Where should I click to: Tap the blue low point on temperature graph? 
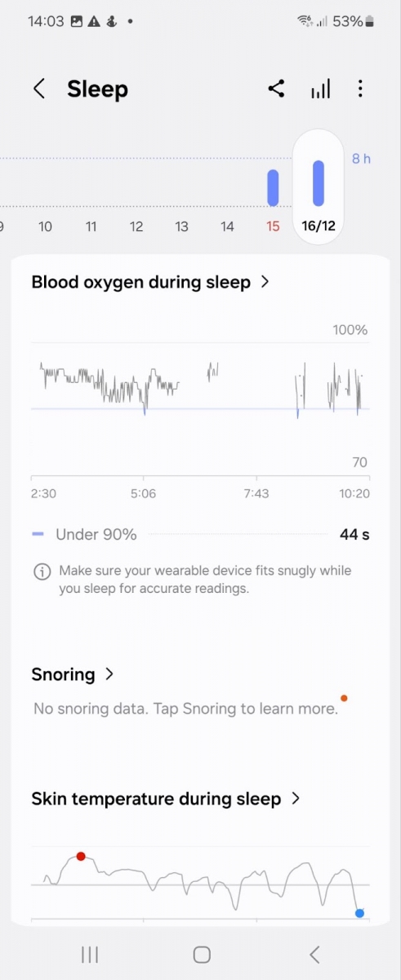359,913
